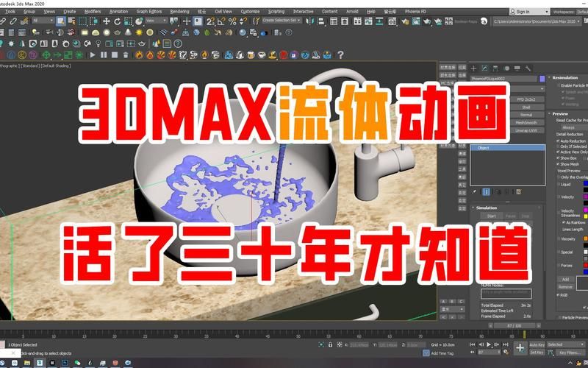Click the Align tool icon

pyautogui.click(x=321, y=21)
